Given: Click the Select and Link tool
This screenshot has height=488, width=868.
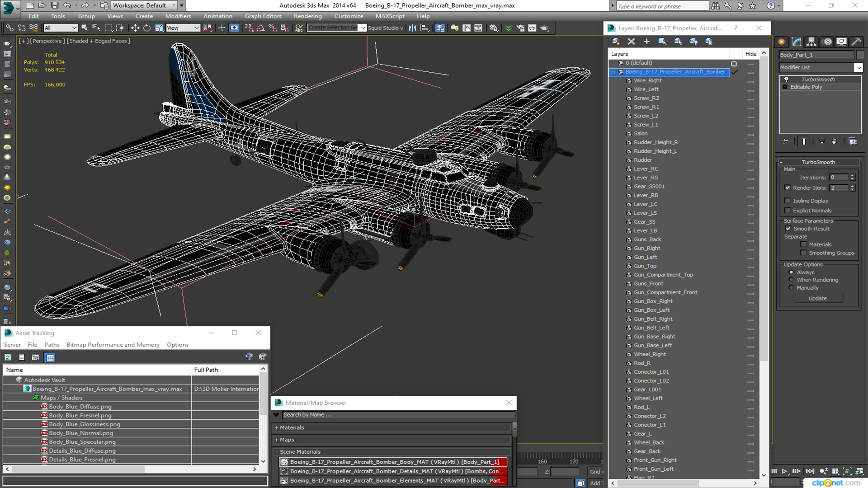Looking at the screenshot, I should (x=9, y=28).
